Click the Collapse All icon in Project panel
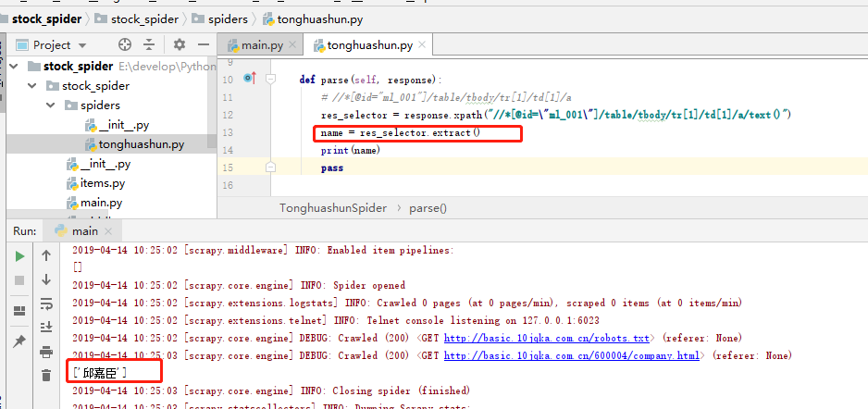868x409 pixels. [x=149, y=44]
